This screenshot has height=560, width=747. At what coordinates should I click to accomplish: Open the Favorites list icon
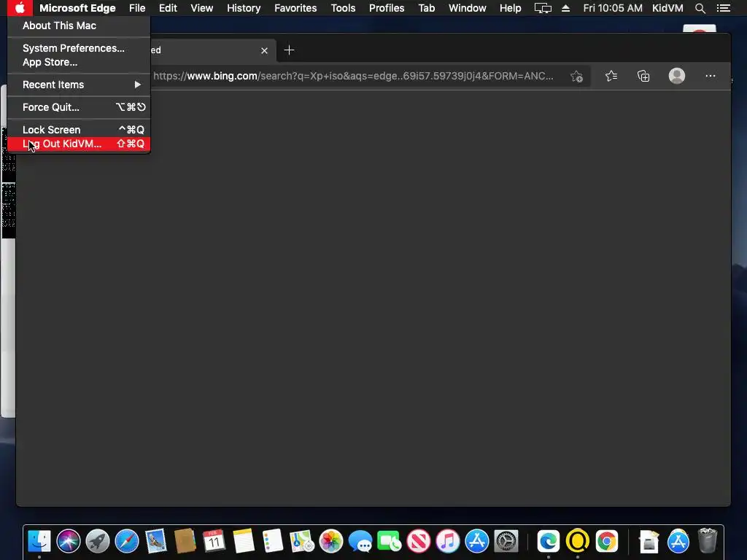click(611, 76)
